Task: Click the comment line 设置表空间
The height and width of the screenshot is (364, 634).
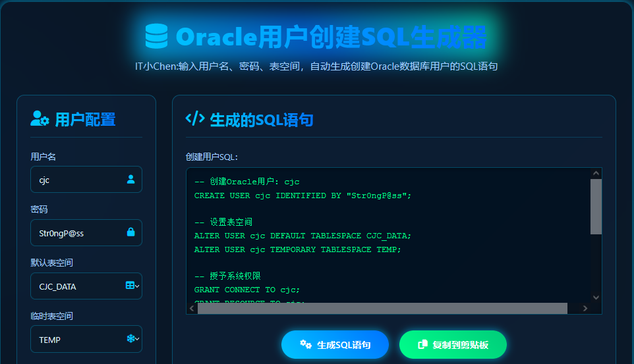Action: [x=223, y=222]
